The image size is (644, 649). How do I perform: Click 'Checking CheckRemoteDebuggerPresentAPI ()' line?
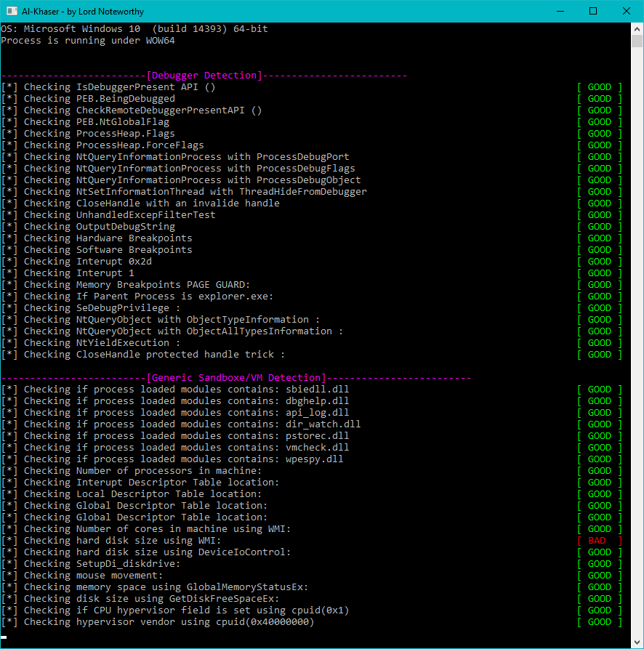coord(132,110)
